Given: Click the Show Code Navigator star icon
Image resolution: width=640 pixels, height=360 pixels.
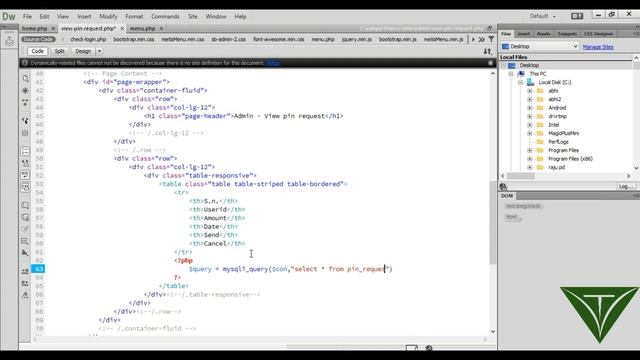Looking at the screenshot, I should click(25, 90).
